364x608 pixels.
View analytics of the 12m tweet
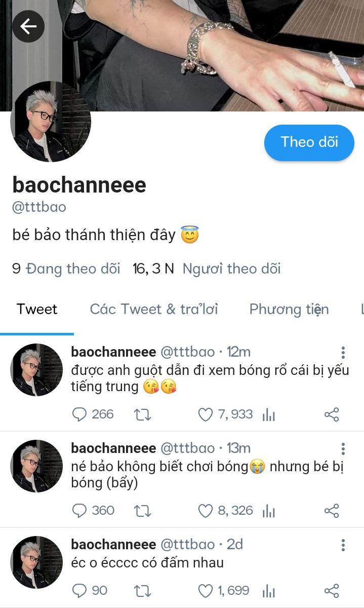point(269,415)
